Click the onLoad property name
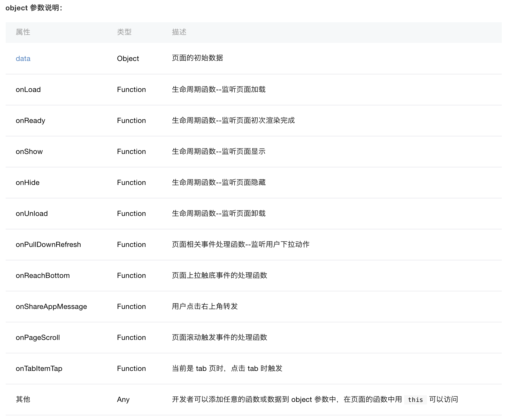 (28, 90)
